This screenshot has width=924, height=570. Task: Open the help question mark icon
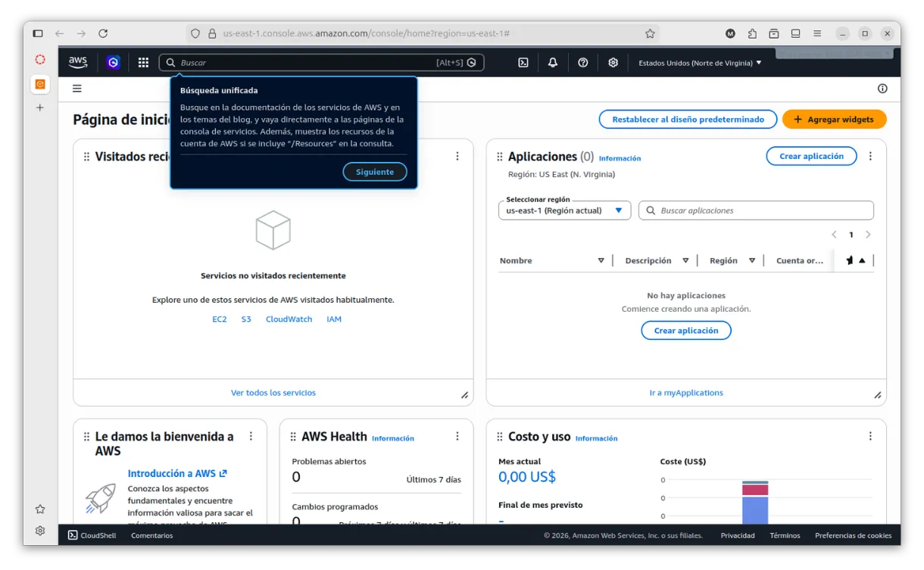click(582, 62)
